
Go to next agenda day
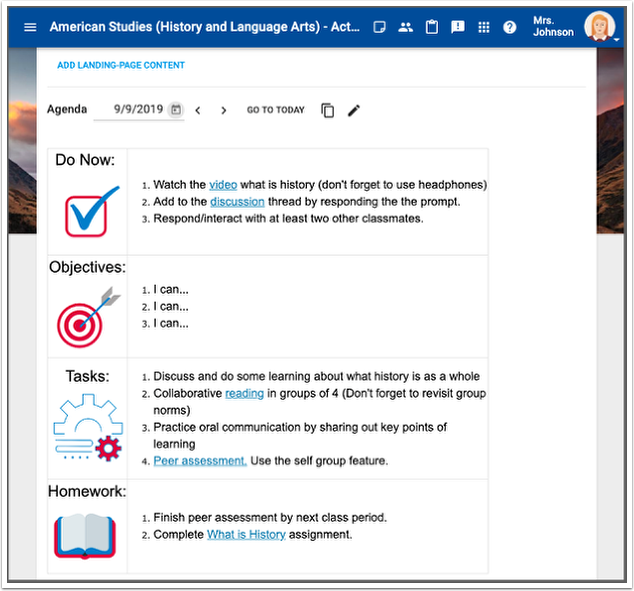(x=224, y=110)
